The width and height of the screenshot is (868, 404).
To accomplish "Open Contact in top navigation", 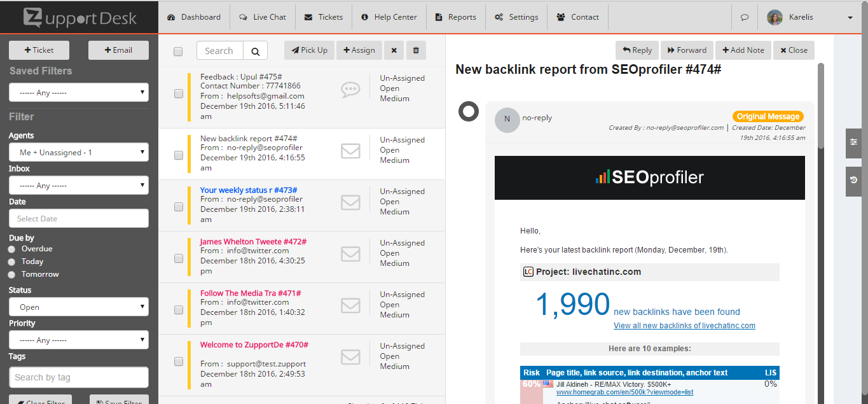I will coord(577,17).
